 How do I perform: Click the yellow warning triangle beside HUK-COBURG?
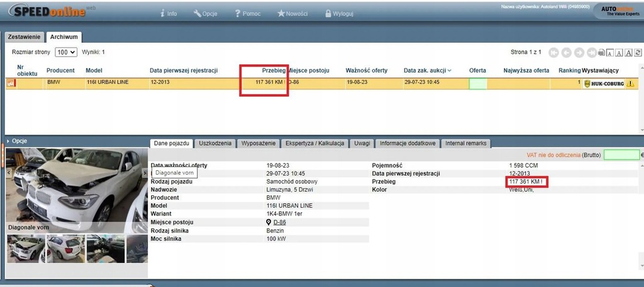click(630, 83)
